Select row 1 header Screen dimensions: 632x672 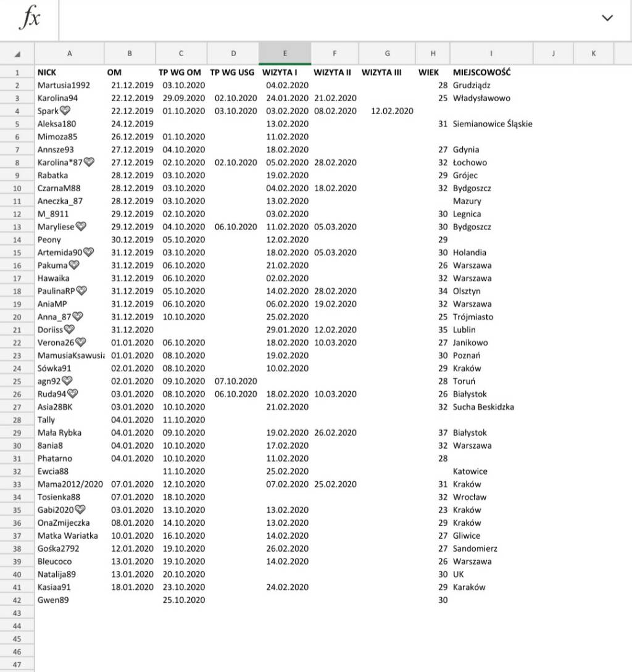(x=17, y=72)
